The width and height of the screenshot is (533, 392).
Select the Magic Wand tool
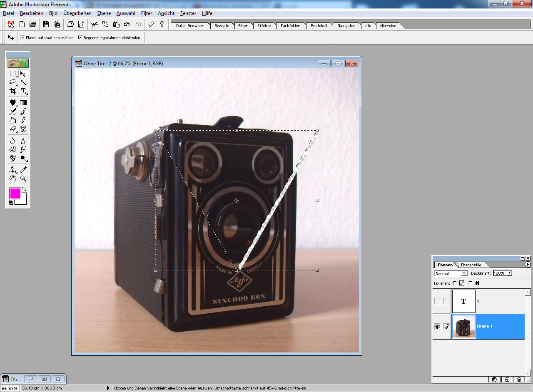[x=23, y=82]
